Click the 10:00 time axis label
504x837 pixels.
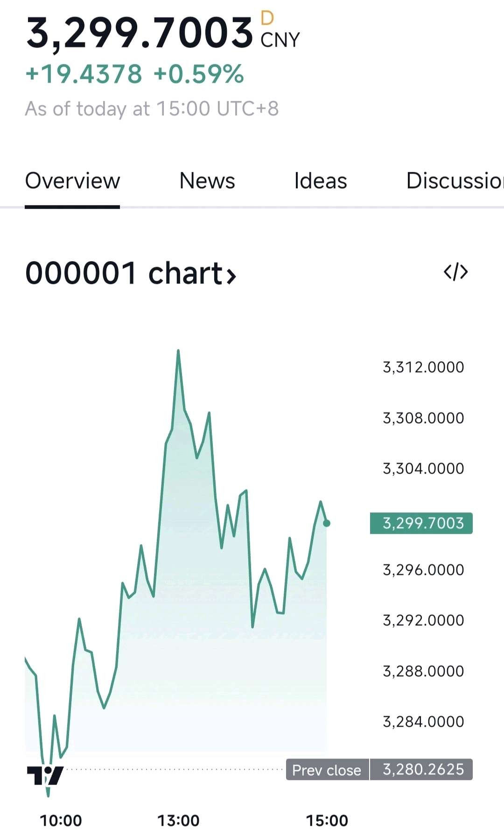(x=61, y=820)
